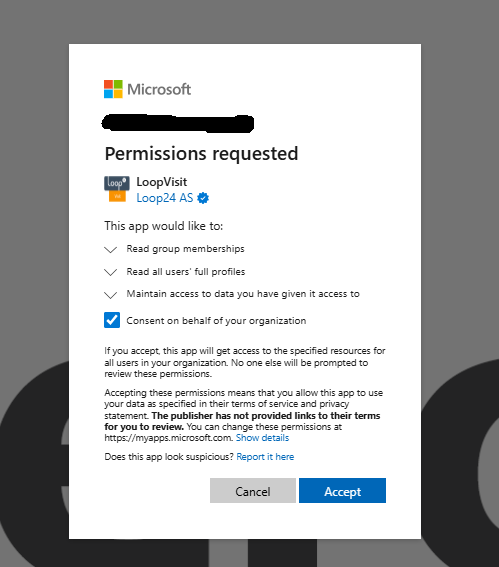Click the blue verified publisher badge
Image resolution: width=499 pixels, height=567 pixels.
click(x=203, y=198)
